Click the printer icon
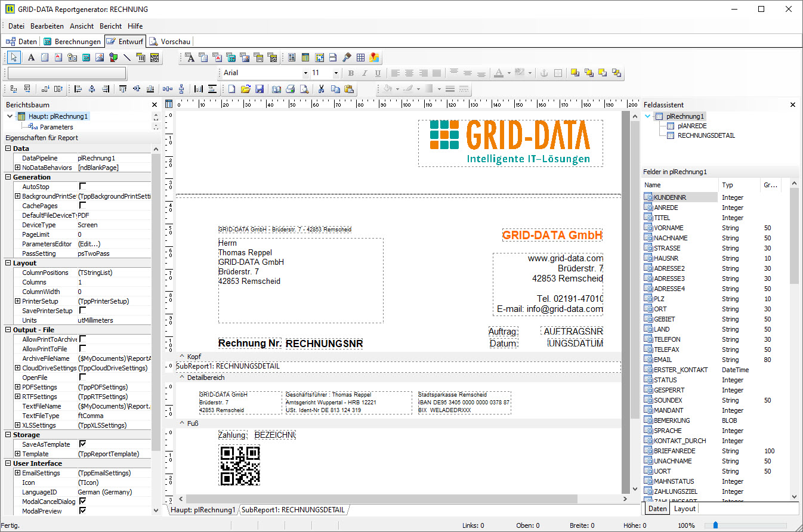 (290, 89)
